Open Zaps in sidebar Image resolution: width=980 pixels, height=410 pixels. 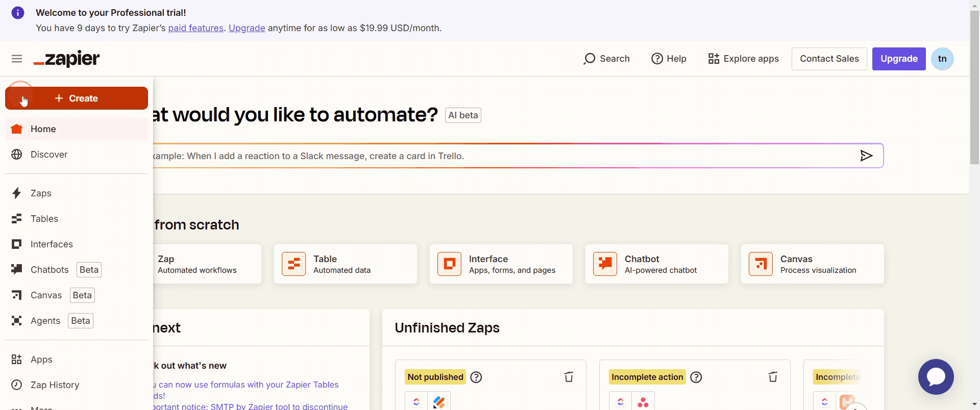(x=77, y=193)
